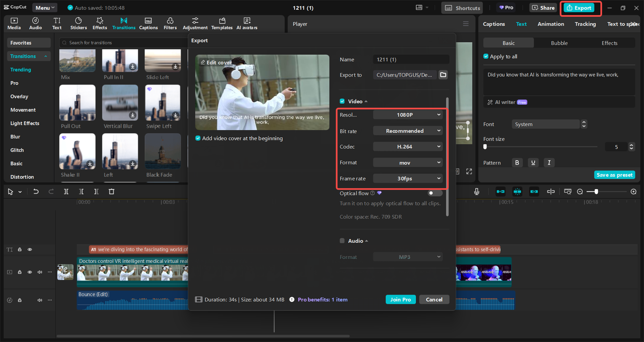Open the Stickers panel
The height and width of the screenshot is (342, 644).
(x=78, y=24)
